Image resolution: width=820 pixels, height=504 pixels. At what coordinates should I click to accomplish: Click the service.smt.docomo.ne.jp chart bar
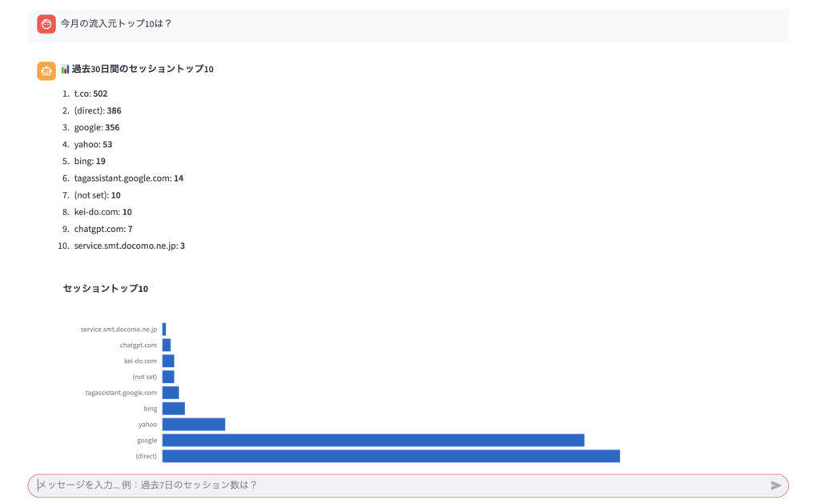tap(164, 329)
